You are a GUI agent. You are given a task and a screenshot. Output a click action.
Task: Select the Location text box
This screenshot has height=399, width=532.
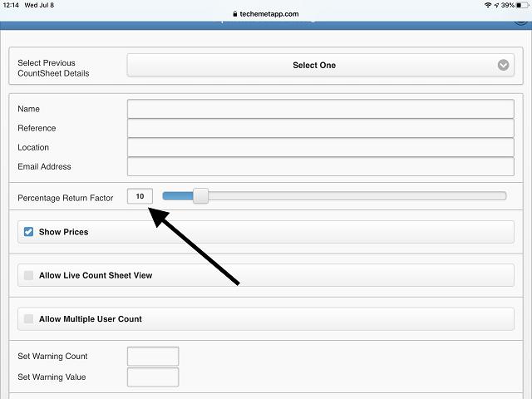point(320,147)
